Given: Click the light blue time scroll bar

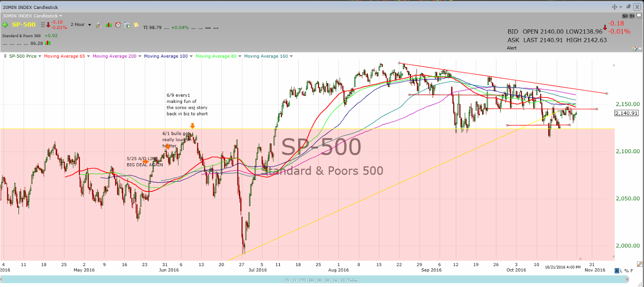Looking at the screenshot, I should click(314, 279).
